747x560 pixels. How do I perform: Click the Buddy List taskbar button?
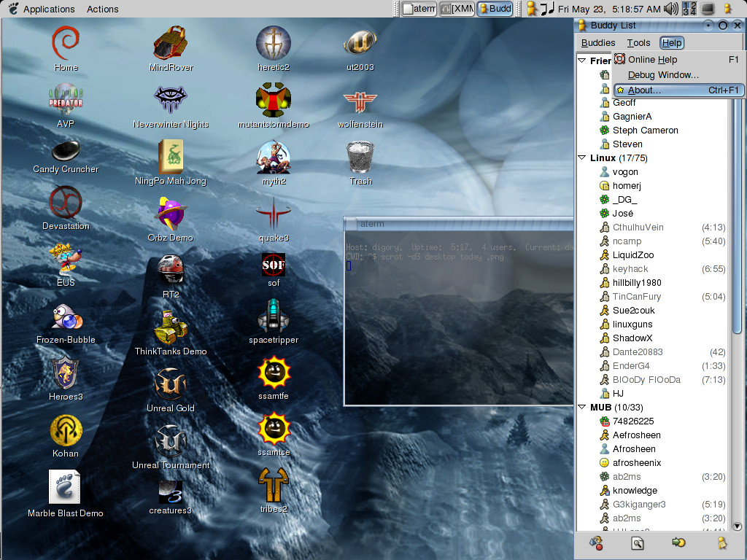click(x=495, y=9)
